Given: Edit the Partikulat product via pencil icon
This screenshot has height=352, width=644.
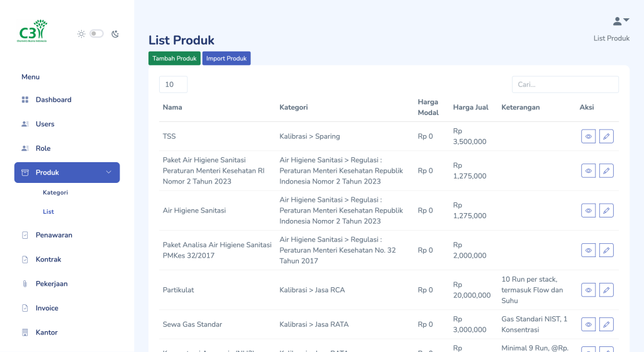Looking at the screenshot, I should [x=606, y=290].
